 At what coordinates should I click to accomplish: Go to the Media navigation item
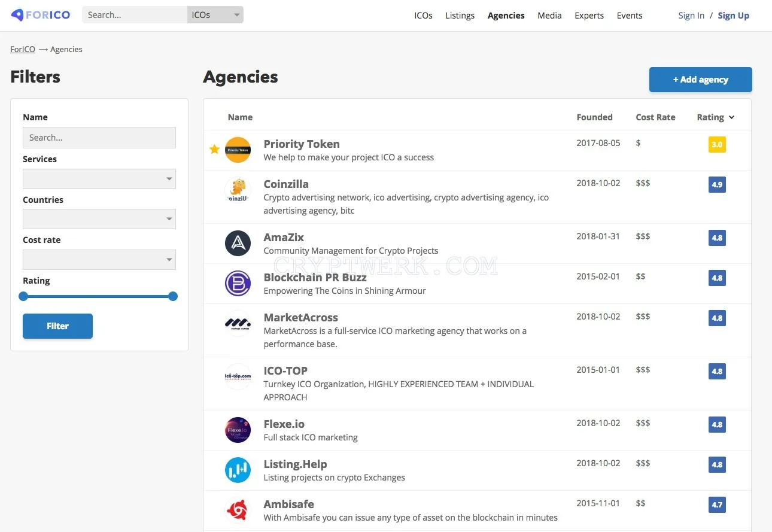coord(549,16)
